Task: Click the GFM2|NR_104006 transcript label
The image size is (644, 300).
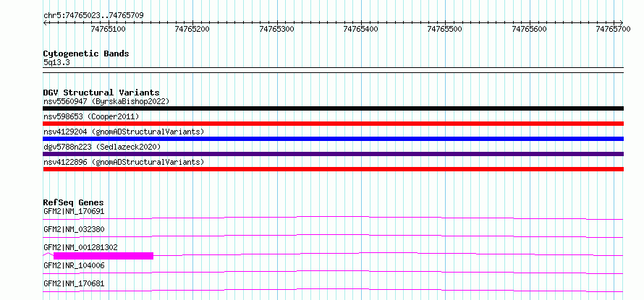Action: click(74, 265)
